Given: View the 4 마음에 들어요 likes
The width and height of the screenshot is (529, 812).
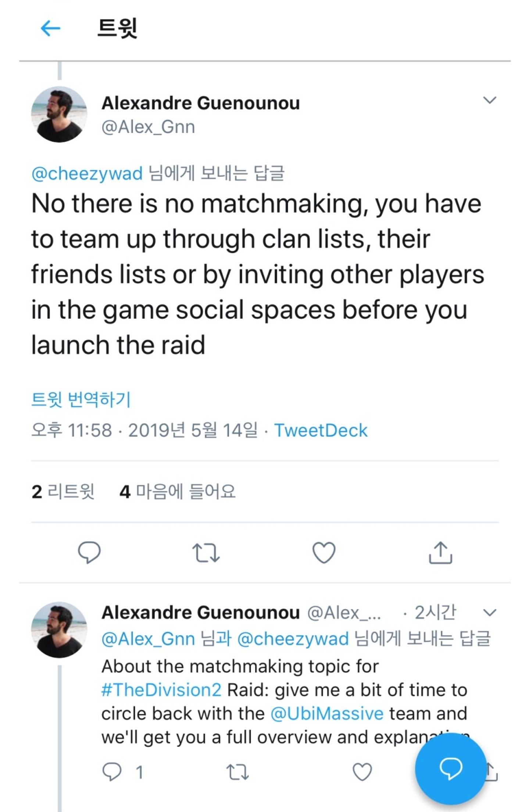Looking at the screenshot, I should point(177,492).
